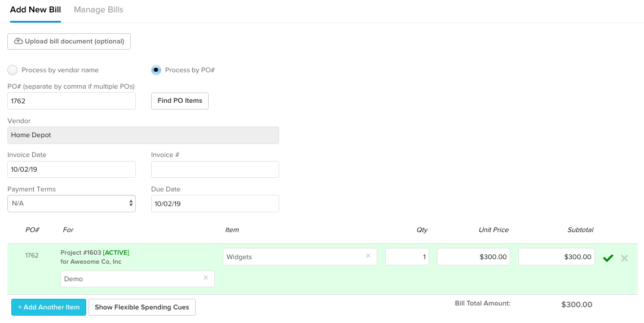Click the PO# column header

32,230
